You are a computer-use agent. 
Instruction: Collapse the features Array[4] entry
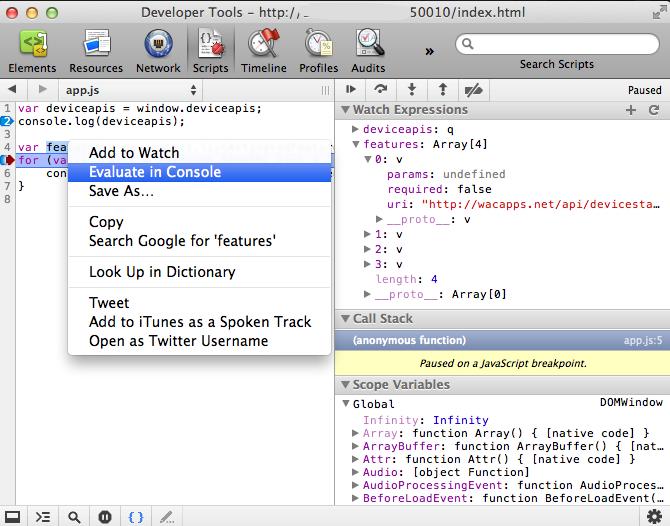point(356,144)
